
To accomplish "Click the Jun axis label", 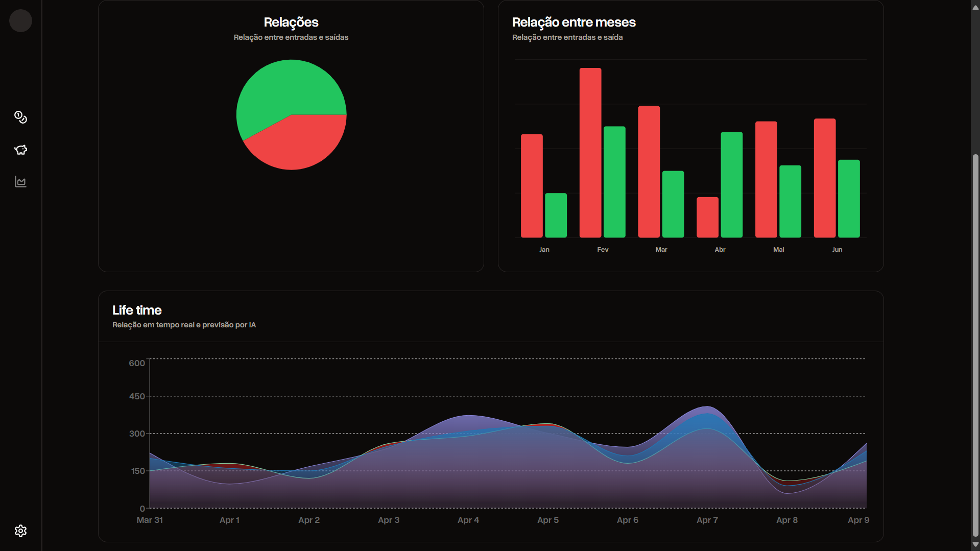I will pyautogui.click(x=837, y=250).
